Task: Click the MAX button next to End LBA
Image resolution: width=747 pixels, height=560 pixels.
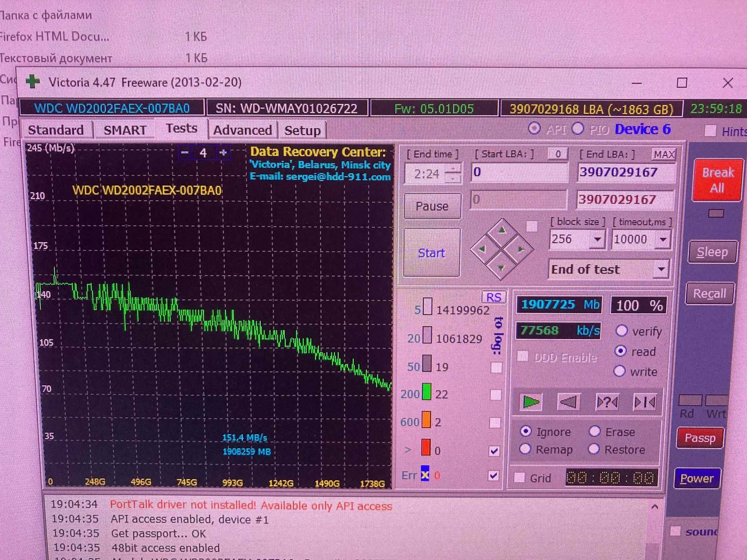Action: (x=664, y=154)
